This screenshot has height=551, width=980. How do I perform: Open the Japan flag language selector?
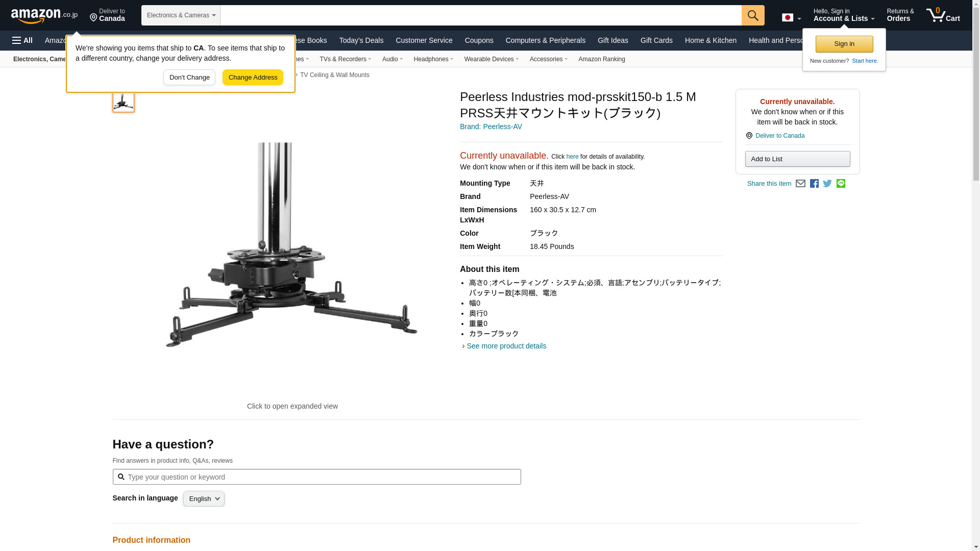point(791,18)
